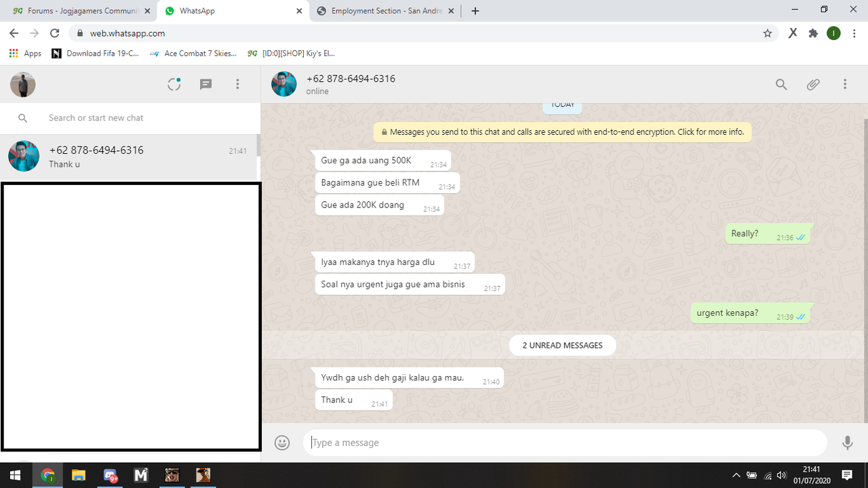Close the WhatsApp browser tab
The width and height of the screenshot is (868, 488).
pyautogui.click(x=299, y=11)
